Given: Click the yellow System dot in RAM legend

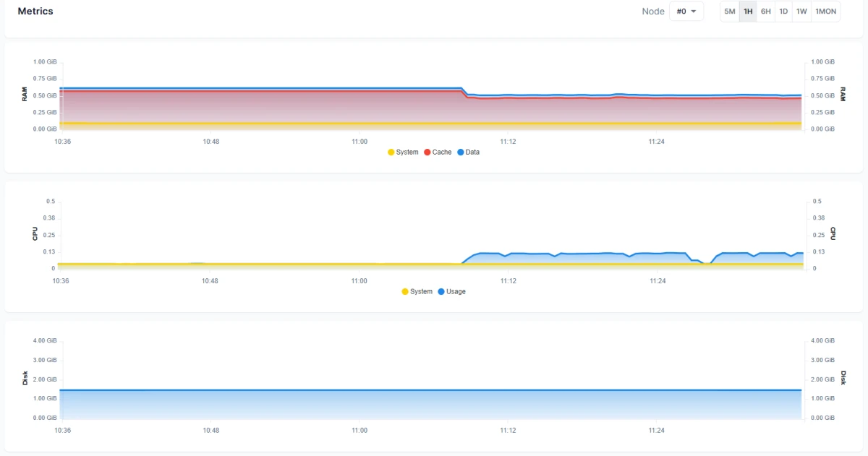Looking at the screenshot, I should [x=391, y=152].
